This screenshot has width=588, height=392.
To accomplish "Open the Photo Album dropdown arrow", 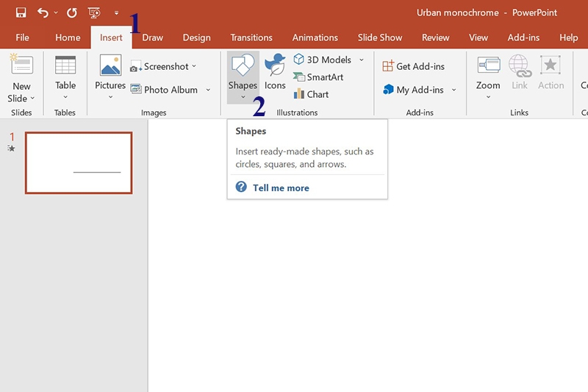I will click(x=208, y=90).
